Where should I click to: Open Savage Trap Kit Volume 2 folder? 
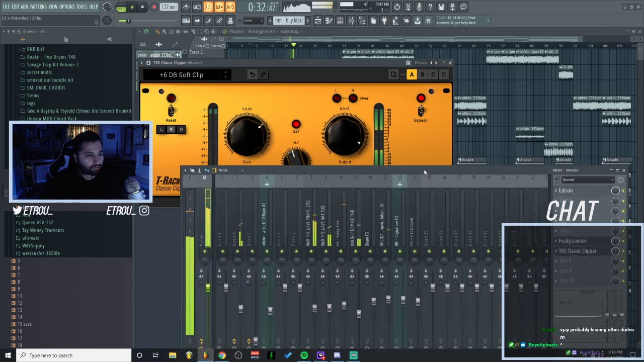coord(52,65)
